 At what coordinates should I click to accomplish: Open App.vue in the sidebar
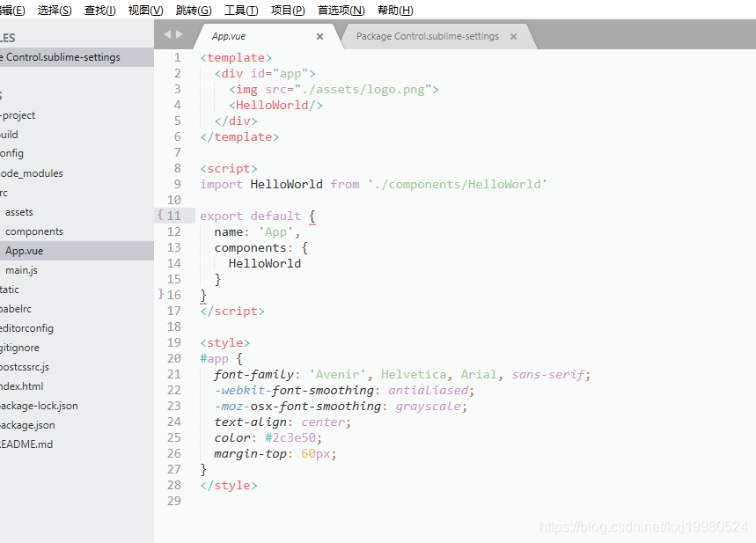pyautogui.click(x=77, y=251)
